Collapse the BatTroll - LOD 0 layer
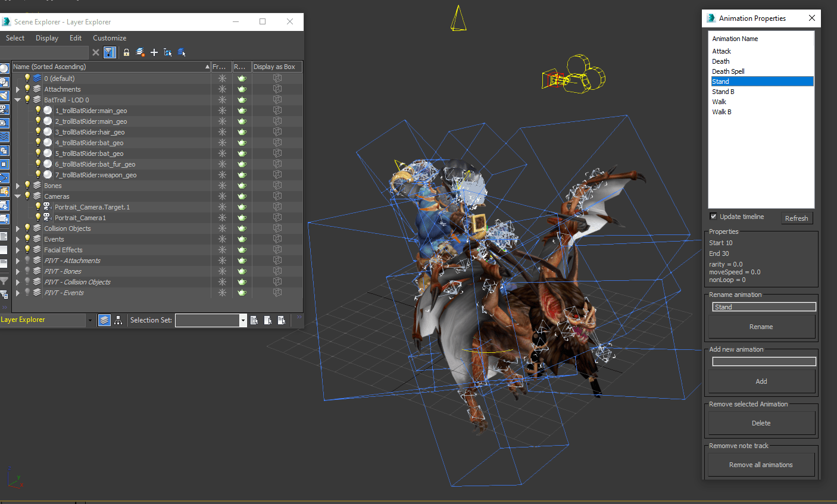The height and width of the screenshot is (504, 837). click(18, 100)
